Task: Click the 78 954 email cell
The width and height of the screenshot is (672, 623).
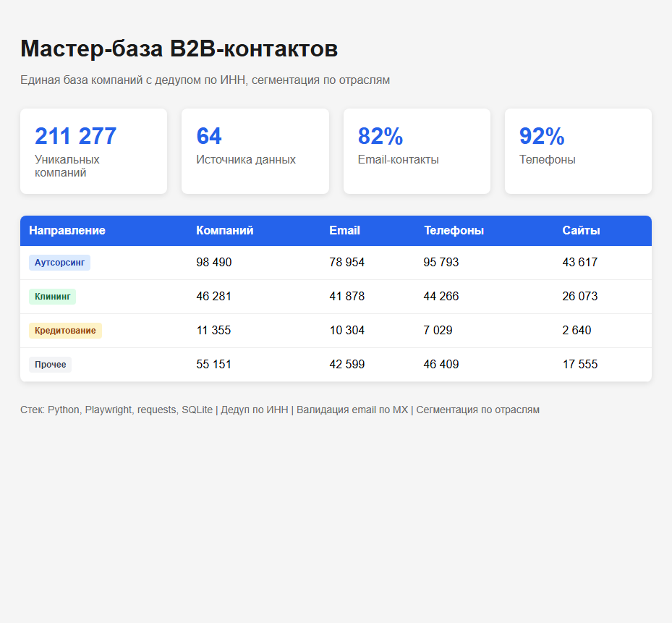Action: pos(346,262)
